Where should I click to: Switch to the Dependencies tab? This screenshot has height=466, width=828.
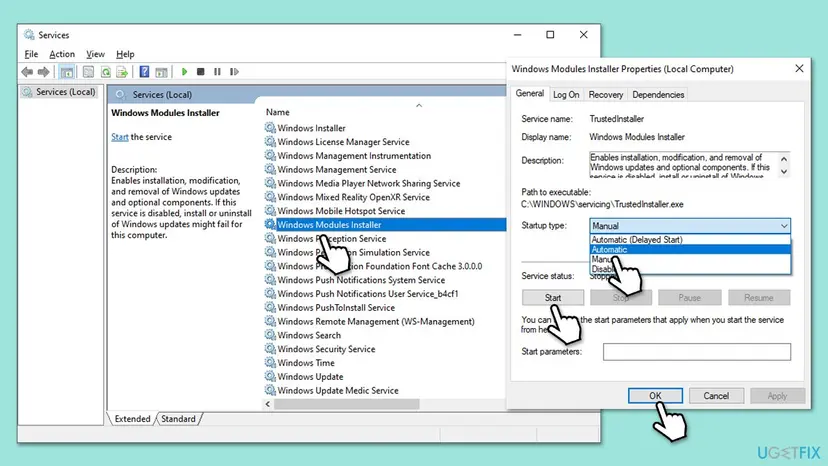(x=658, y=95)
